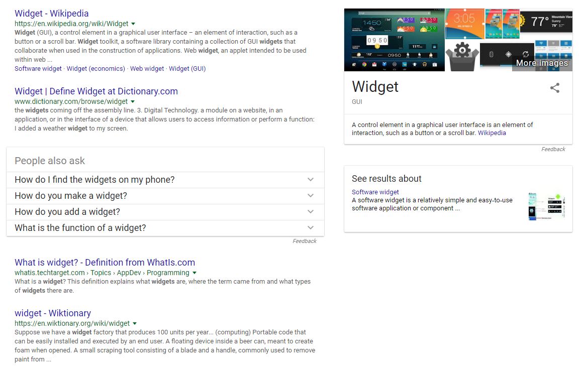Click More images on the widget thumbnails
This screenshot has width=588, height=370.
542,63
